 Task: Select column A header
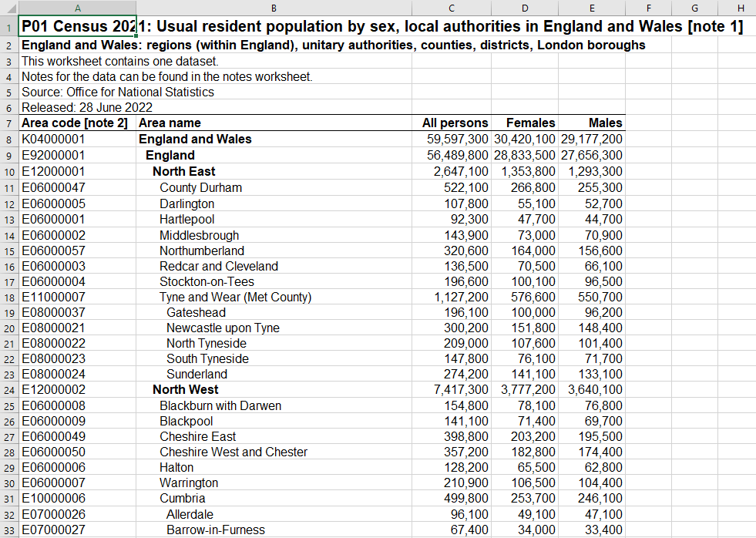click(77, 8)
